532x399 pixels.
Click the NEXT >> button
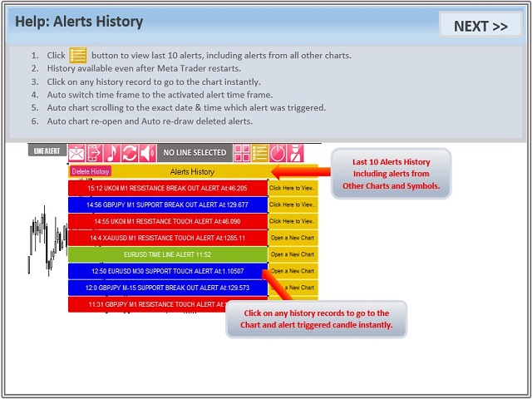(480, 26)
